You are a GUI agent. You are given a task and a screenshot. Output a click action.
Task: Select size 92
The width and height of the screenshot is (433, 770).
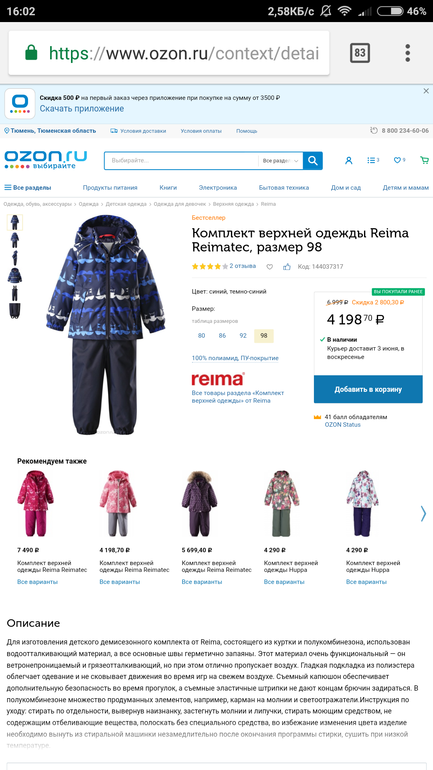(x=243, y=336)
